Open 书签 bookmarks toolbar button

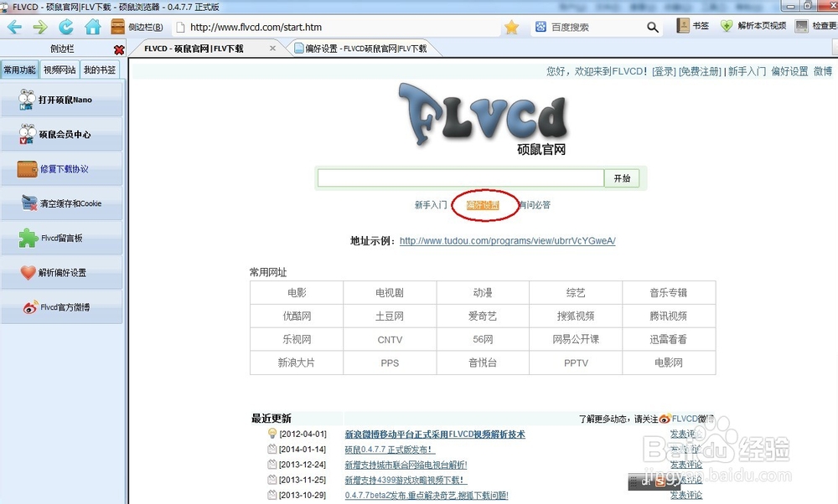pyautogui.click(x=693, y=26)
